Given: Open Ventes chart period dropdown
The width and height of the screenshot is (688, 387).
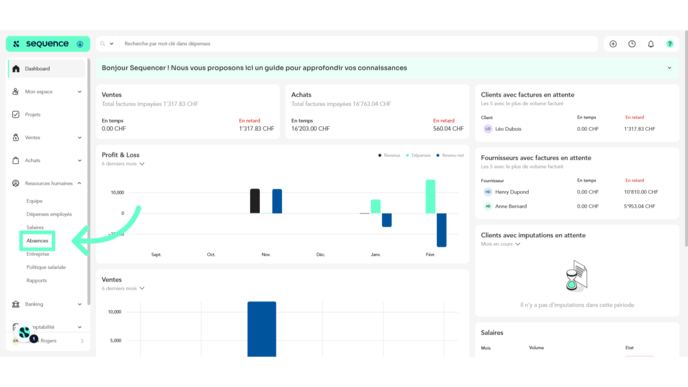Looking at the screenshot, I should pos(123,288).
